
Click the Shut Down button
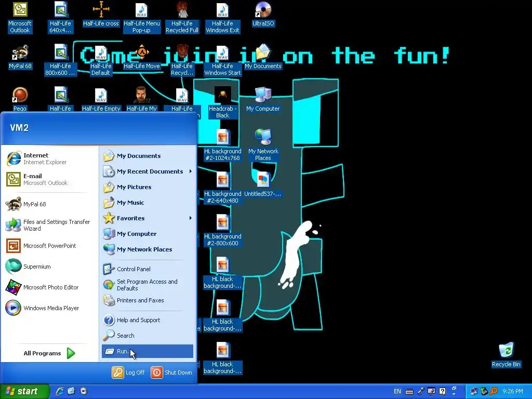tap(171, 372)
